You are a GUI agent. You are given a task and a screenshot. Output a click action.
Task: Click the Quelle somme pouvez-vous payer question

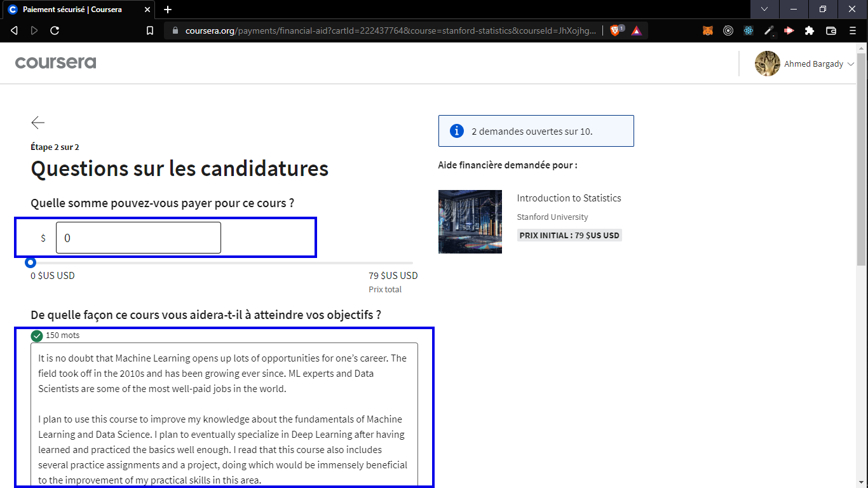coord(162,203)
